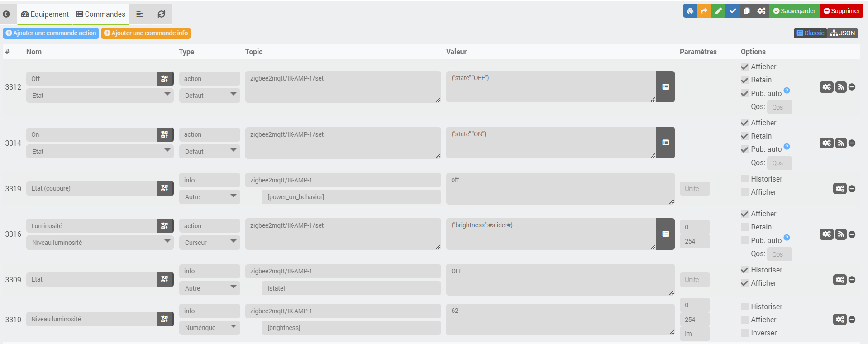
Task: Open advanced settings gears for command 3310
Action: [839, 320]
